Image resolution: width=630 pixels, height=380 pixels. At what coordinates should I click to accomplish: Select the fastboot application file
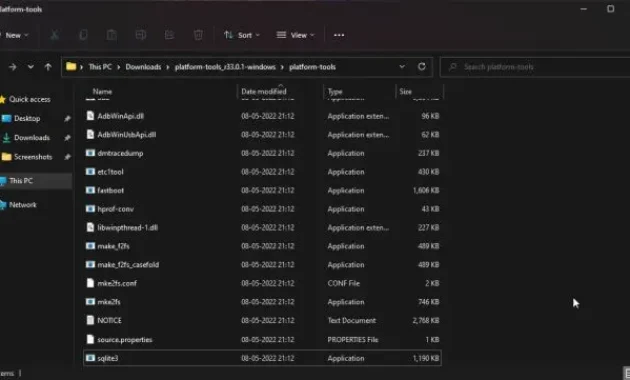[x=262, y=190]
